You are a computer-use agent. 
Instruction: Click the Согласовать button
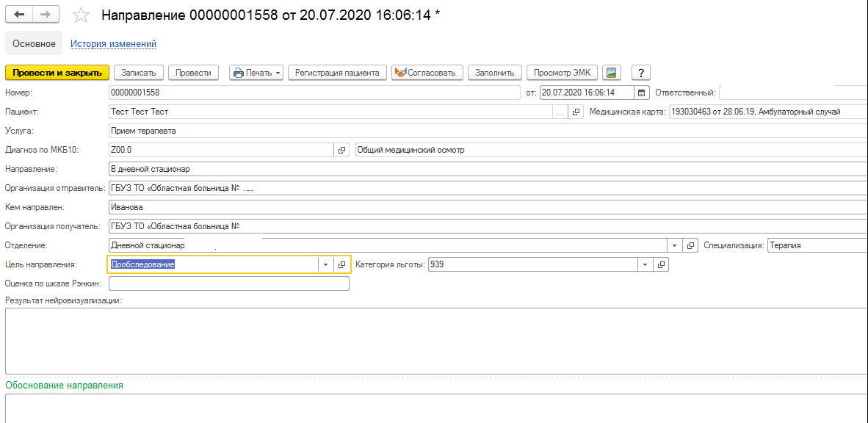[427, 73]
